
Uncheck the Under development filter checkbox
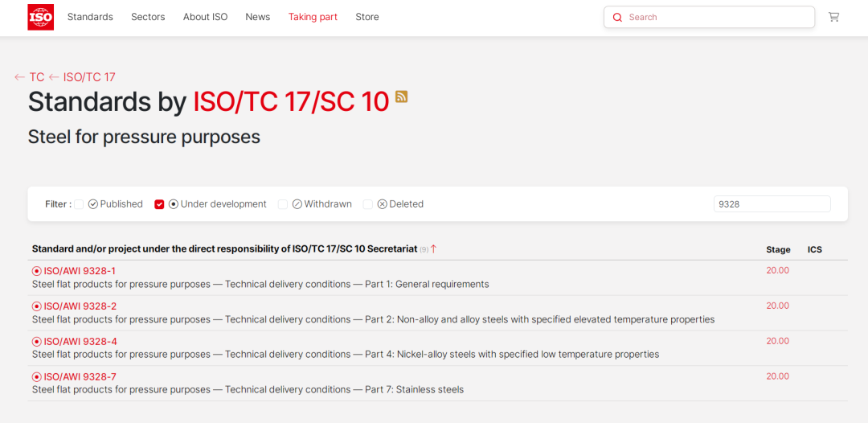click(159, 204)
